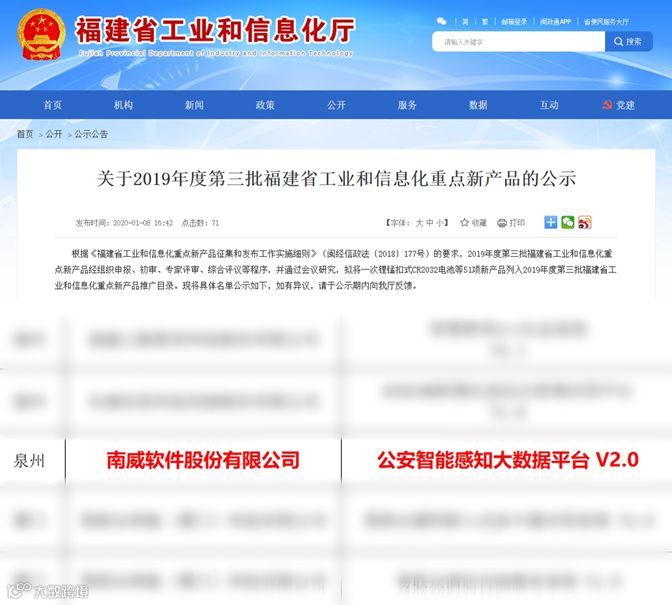This screenshot has height=605, width=672.
Task: Click the 首页 breadcrumb
Action: click(25, 134)
